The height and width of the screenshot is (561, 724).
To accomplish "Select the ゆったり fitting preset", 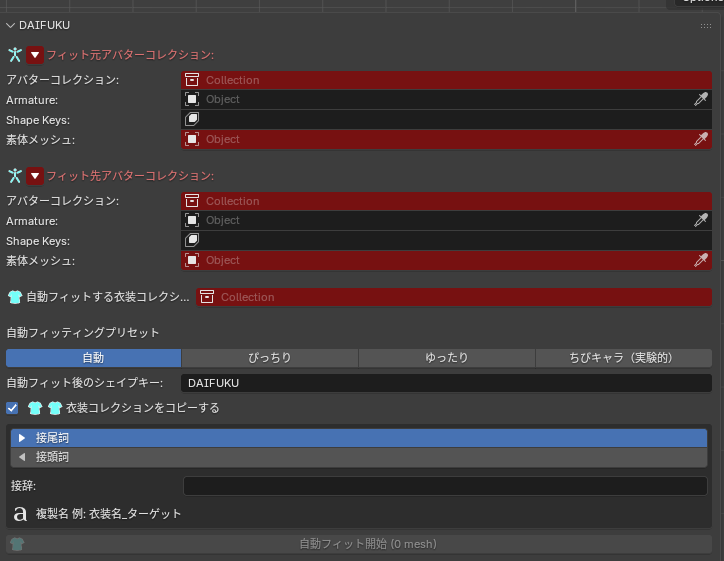I will (446, 358).
